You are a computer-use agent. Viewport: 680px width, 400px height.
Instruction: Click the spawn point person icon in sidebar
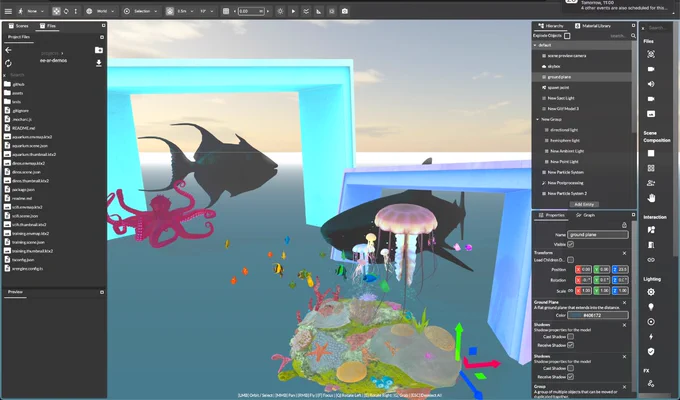(x=651, y=183)
